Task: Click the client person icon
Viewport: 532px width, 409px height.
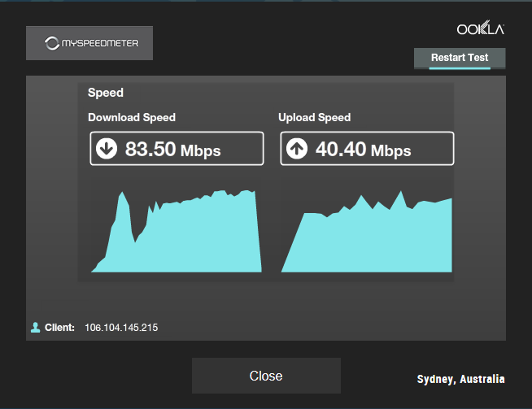Action: point(35,328)
